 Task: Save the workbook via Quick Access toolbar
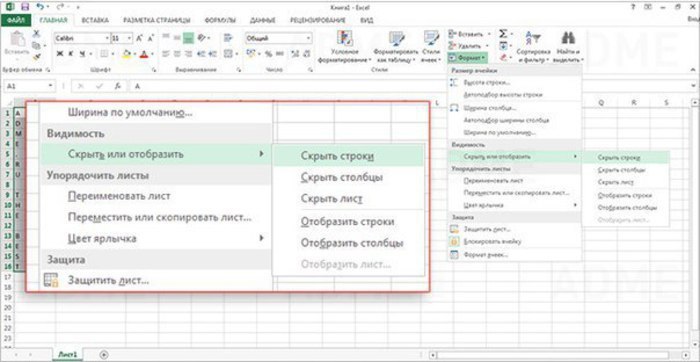tap(25, 7)
